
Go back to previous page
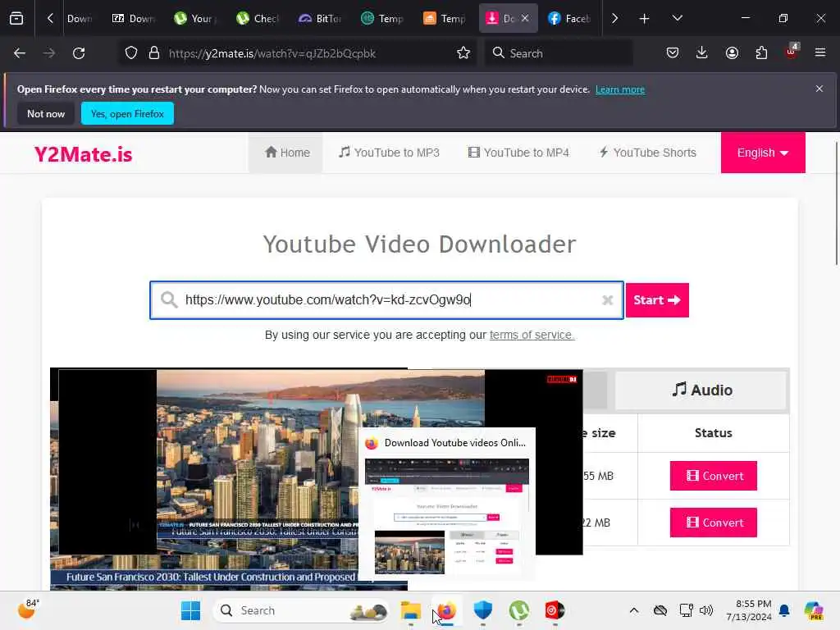(20, 53)
